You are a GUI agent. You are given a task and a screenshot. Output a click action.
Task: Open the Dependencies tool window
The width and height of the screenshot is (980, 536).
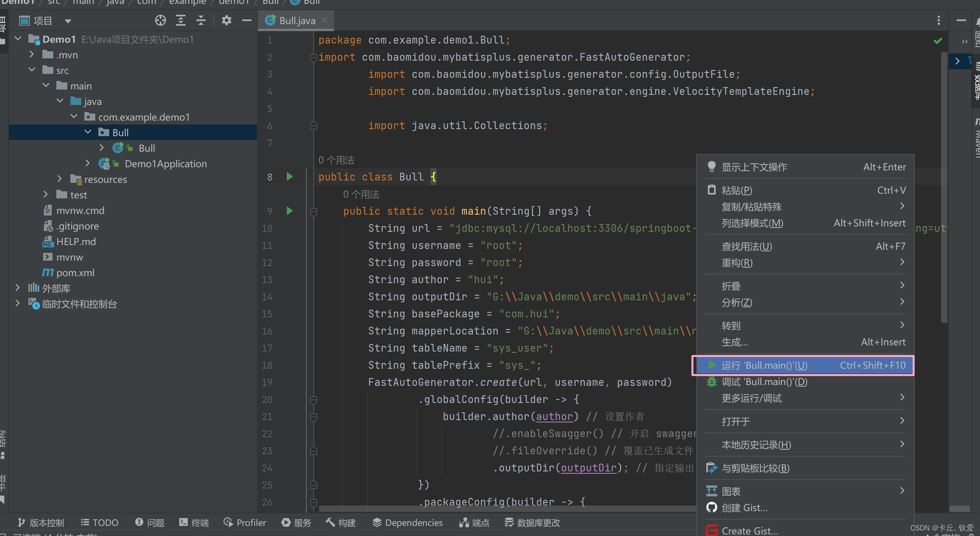pos(407,523)
